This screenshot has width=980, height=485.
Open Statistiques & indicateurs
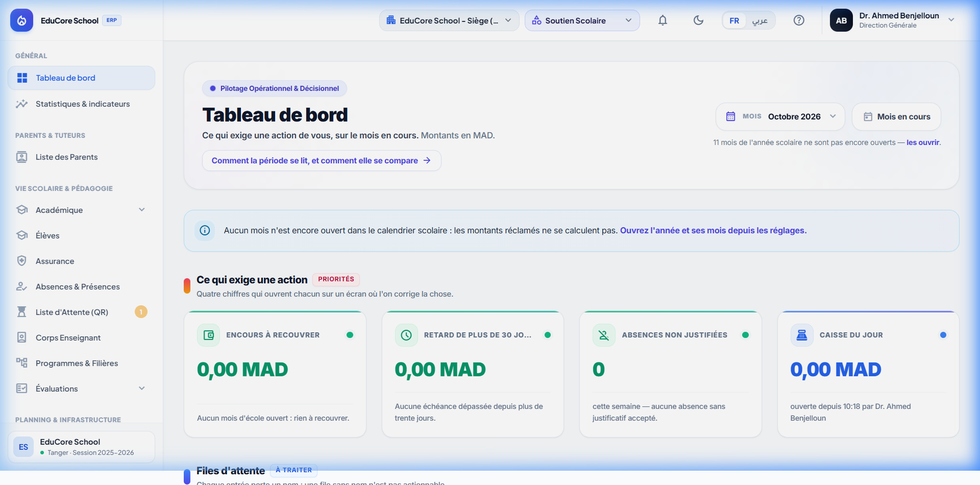(x=81, y=104)
